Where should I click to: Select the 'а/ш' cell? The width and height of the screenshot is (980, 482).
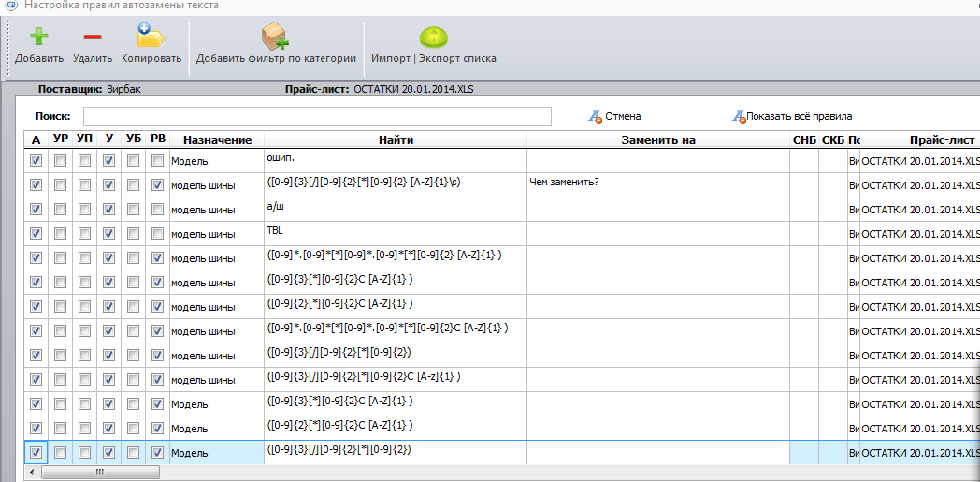coord(396,210)
